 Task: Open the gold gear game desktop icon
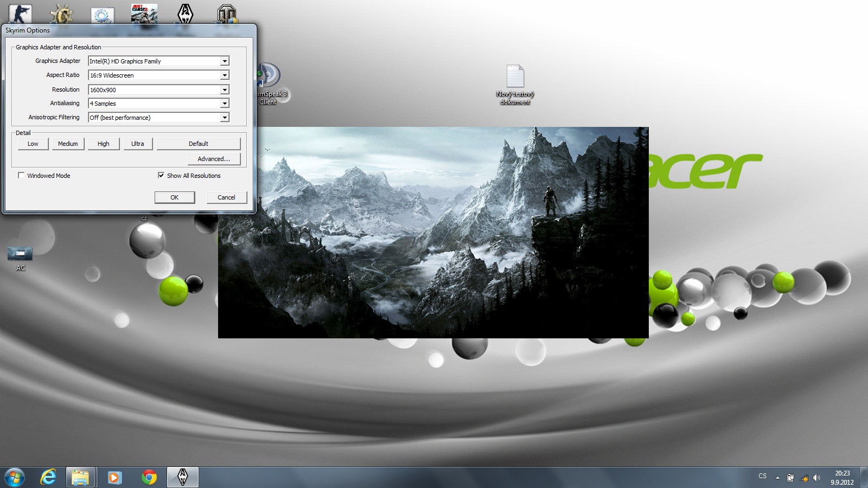click(61, 14)
